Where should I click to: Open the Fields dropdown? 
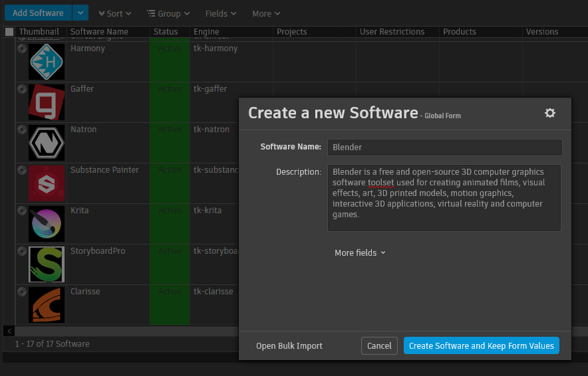click(221, 13)
